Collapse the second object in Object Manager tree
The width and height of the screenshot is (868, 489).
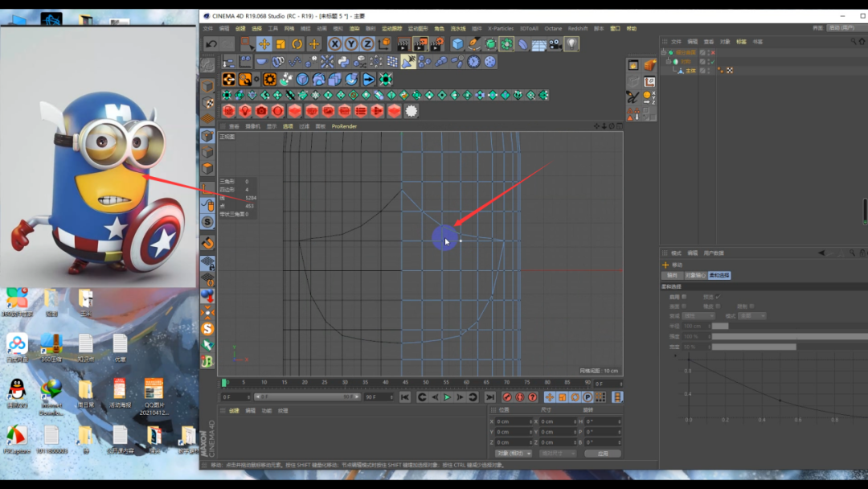click(668, 61)
